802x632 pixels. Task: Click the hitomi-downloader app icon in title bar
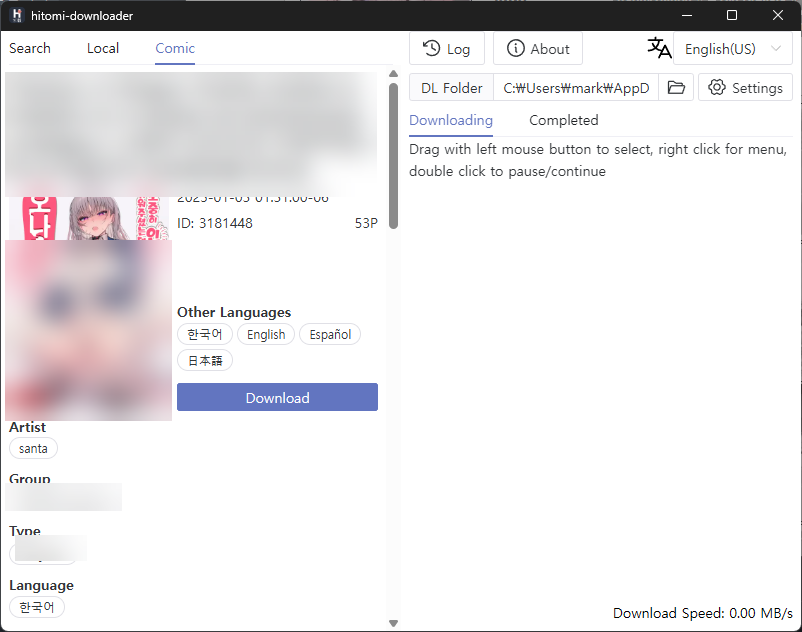(17, 15)
